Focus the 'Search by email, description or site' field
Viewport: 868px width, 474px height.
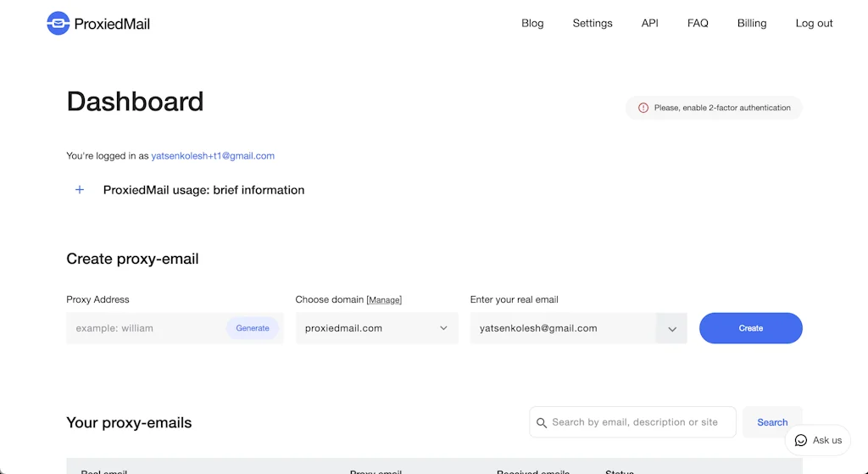[x=632, y=422]
